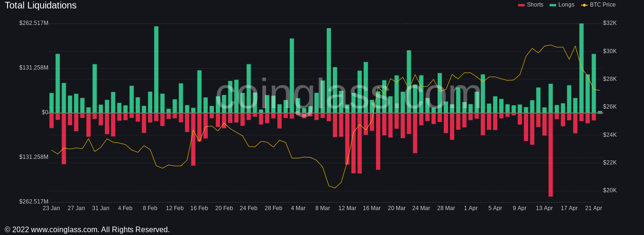644x235 pixels.
Task: Click the tallest green Longs bar near 8 Feb
Action: pyautogui.click(x=156, y=70)
